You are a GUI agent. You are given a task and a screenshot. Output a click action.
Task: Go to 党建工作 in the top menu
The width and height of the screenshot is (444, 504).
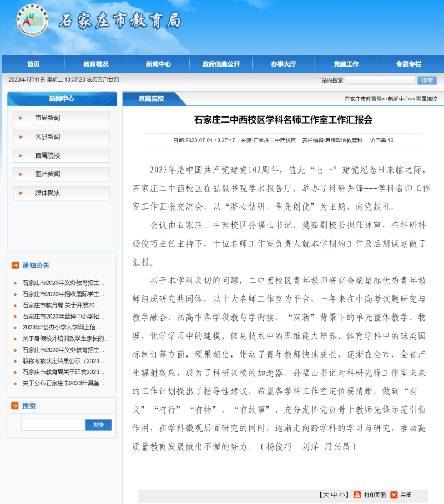pos(346,64)
